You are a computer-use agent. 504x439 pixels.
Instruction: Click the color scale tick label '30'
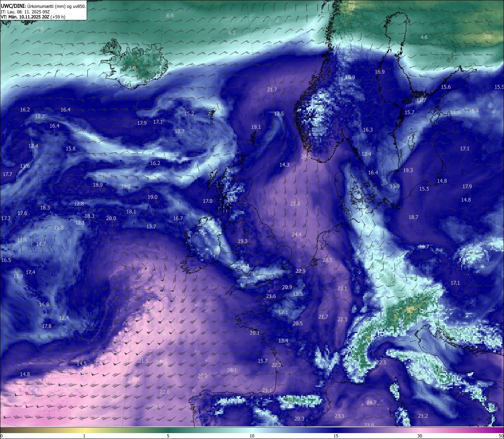(420, 436)
